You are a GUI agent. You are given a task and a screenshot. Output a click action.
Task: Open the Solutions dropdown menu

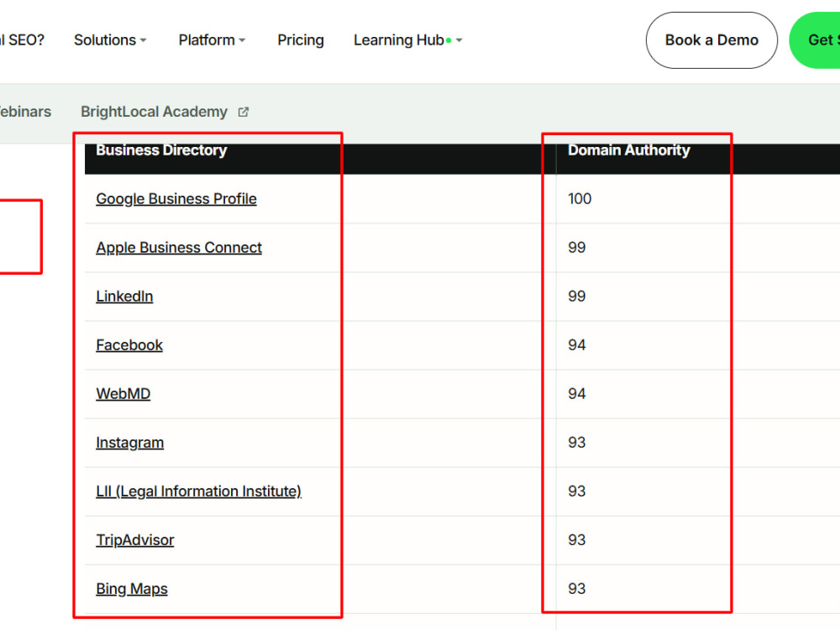pos(110,40)
